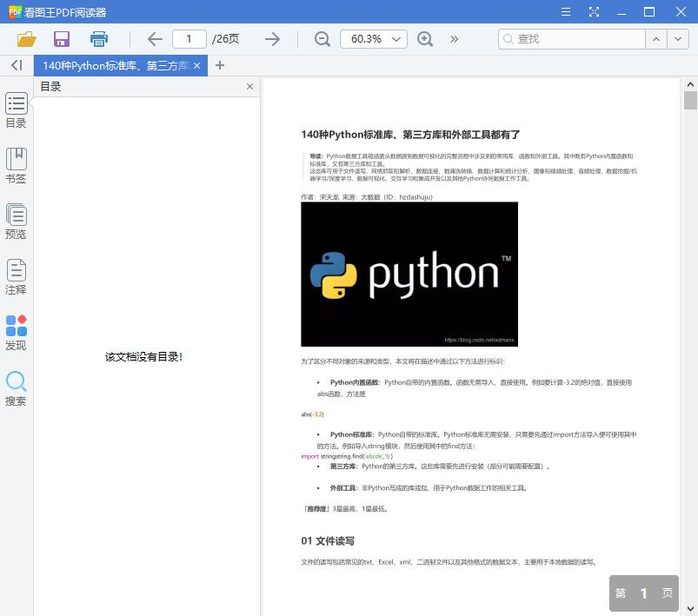
Task: Toggle fullscreen mode from the title bar
Action: click(595, 12)
